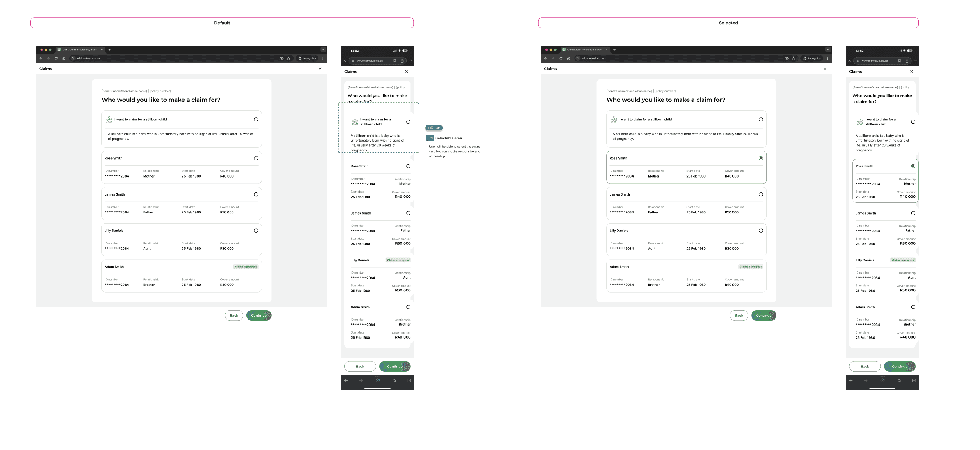Viewport: 980px width, 450px height.
Task: Open three-dot menu in Default mobile browser
Action: (410, 61)
